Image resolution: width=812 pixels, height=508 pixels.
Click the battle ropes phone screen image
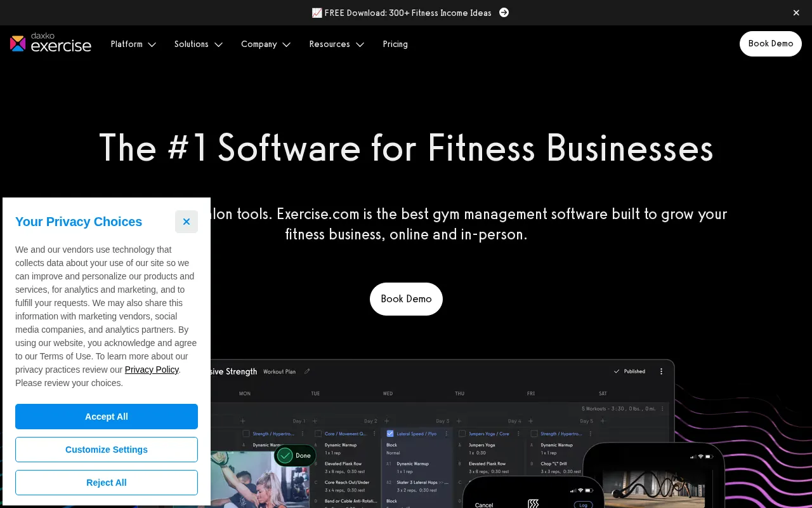point(654,489)
